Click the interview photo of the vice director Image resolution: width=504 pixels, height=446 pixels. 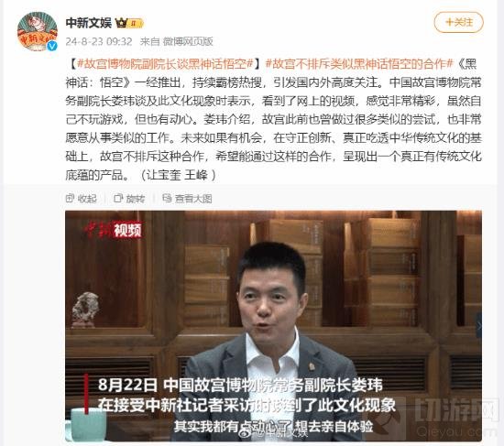tap(273, 326)
